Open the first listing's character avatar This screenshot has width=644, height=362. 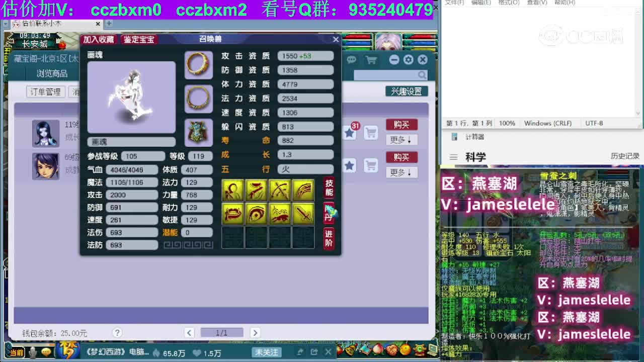(46, 133)
